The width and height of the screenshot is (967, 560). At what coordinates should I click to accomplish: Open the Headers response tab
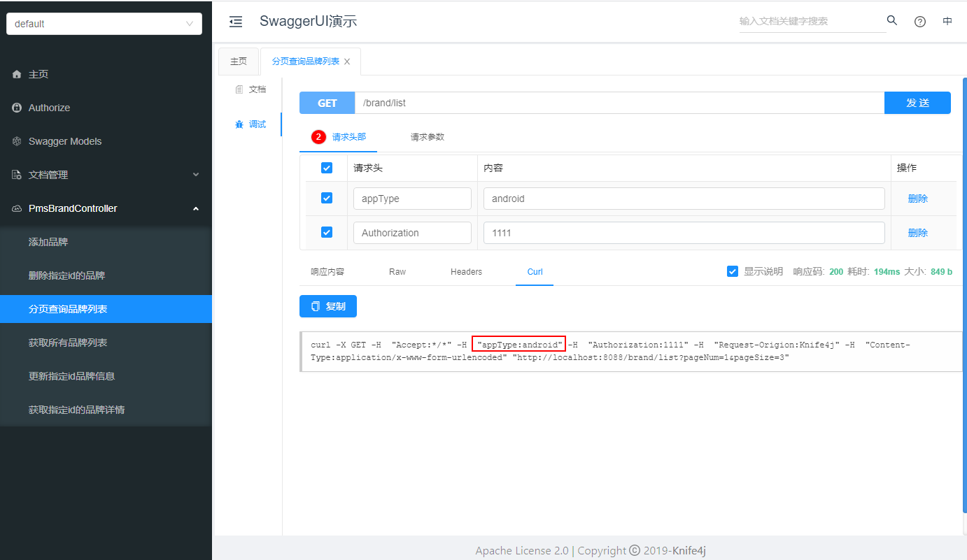[x=466, y=271]
